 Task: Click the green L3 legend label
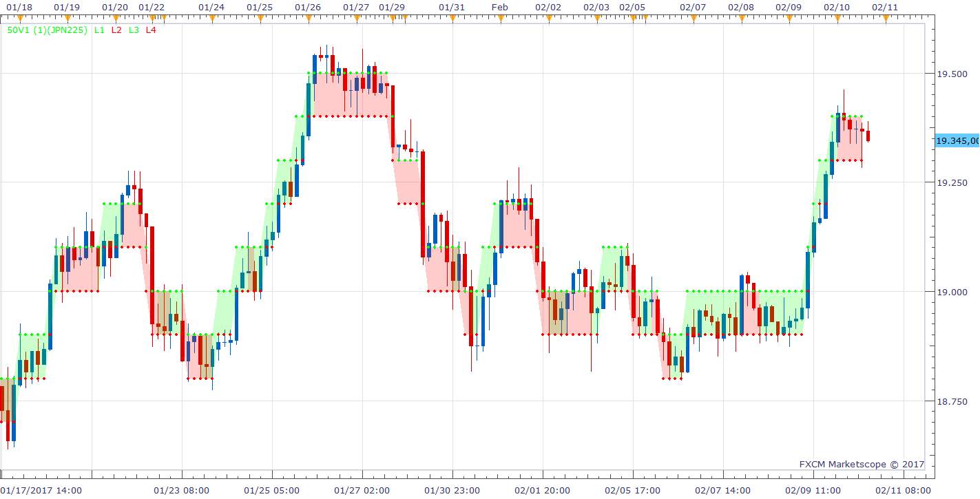pos(134,31)
